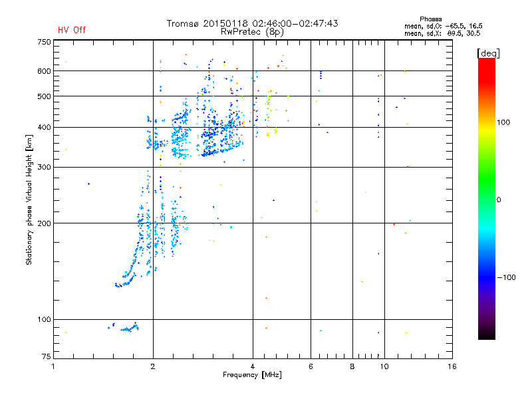
Task: Click the height axis label "75"
Action: pos(47,356)
